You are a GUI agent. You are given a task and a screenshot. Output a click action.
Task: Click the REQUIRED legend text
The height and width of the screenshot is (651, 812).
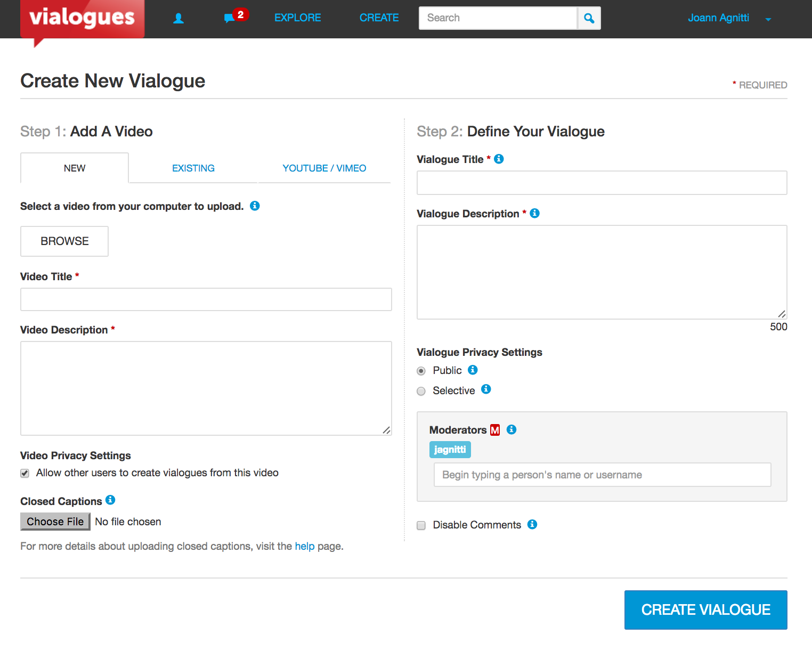(x=760, y=85)
